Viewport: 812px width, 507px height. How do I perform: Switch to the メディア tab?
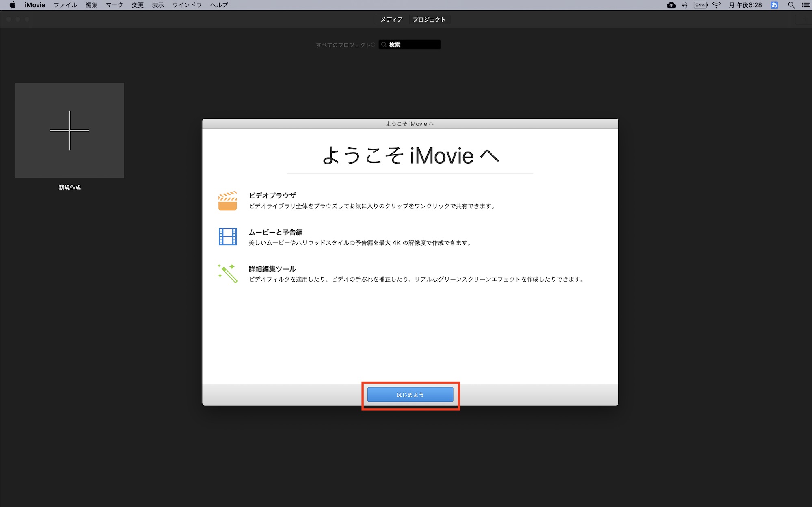coord(391,19)
